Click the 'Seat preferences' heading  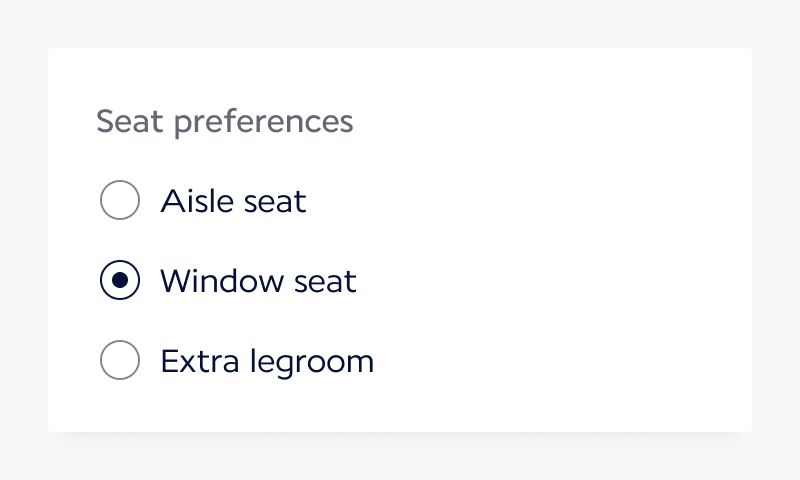(x=224, y=122)
